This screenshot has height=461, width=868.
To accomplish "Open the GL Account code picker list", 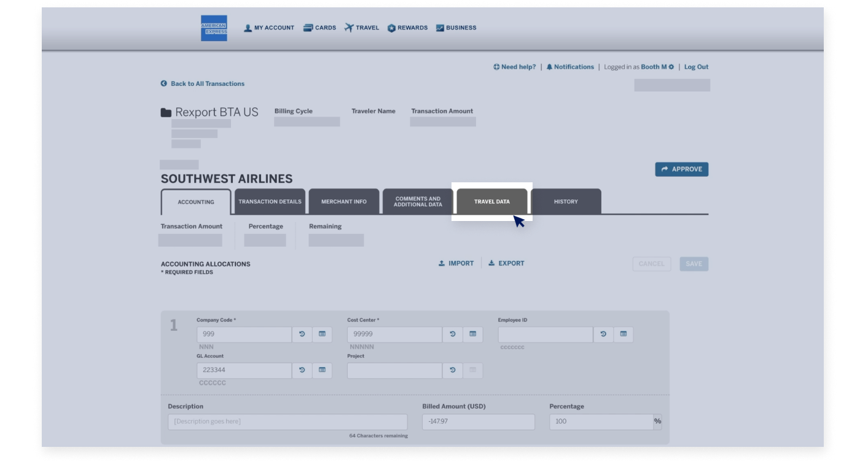I will [x=322, y=370].
